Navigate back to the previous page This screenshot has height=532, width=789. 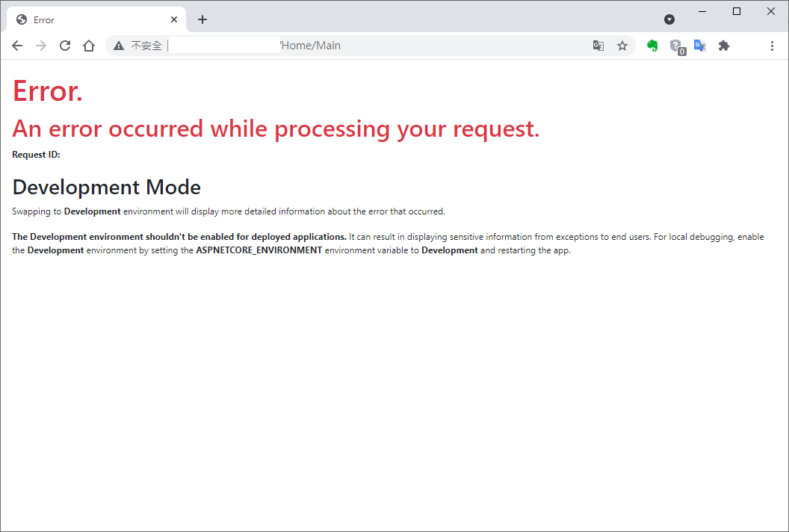point(17,46)
